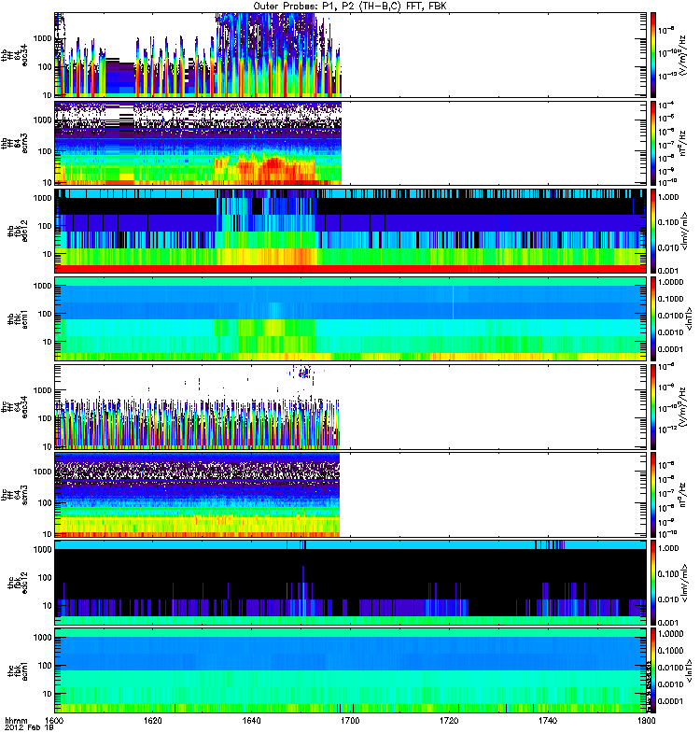Screen dimensions: 700x747
Task: Click the color bar beside thb fbk scm1 panel
Action: tap(653, 318)
